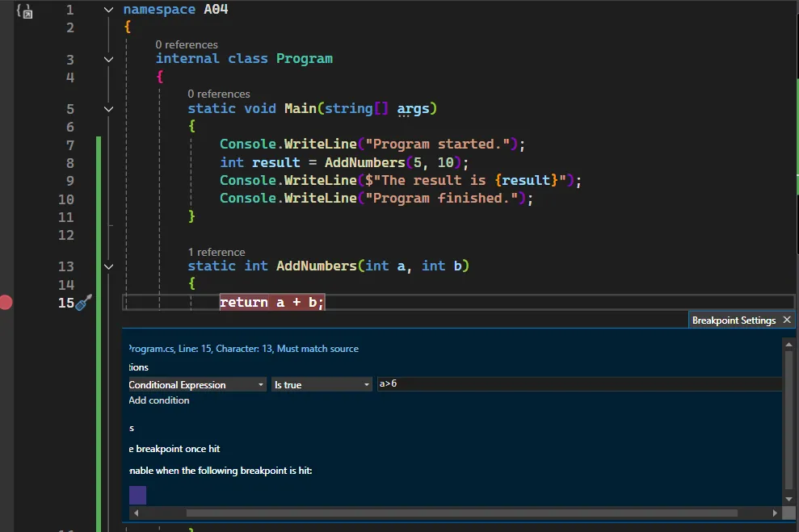This screenshot has height=532, width=799.
Task: Select the Breakpoint Settings tab label
Action: [734, 320]
